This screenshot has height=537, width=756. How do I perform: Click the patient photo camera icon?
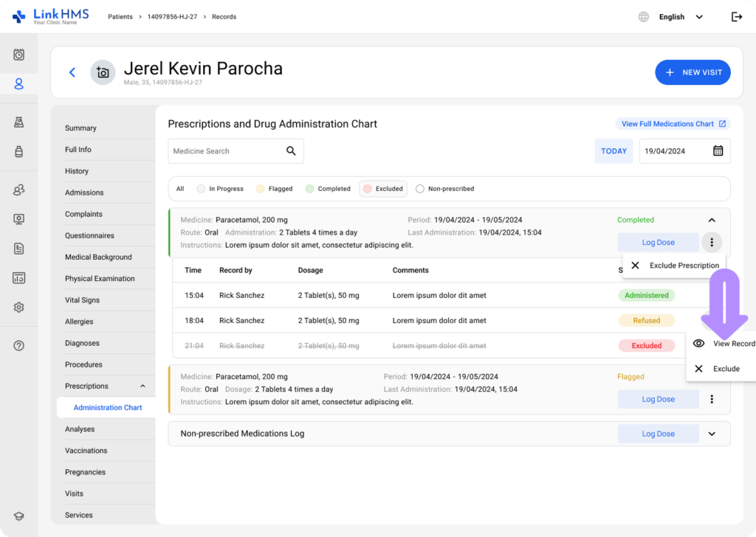click(103, 72)
